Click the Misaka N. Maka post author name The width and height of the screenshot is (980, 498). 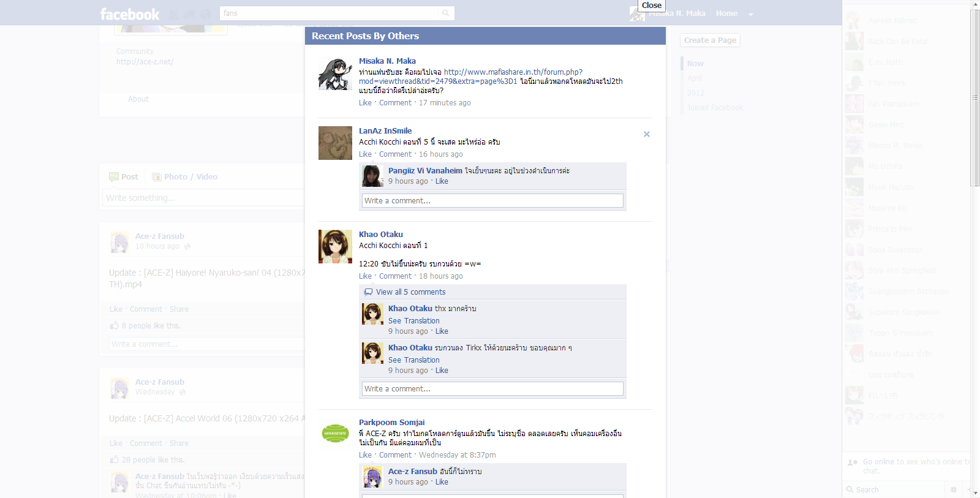tap(387, 61)
